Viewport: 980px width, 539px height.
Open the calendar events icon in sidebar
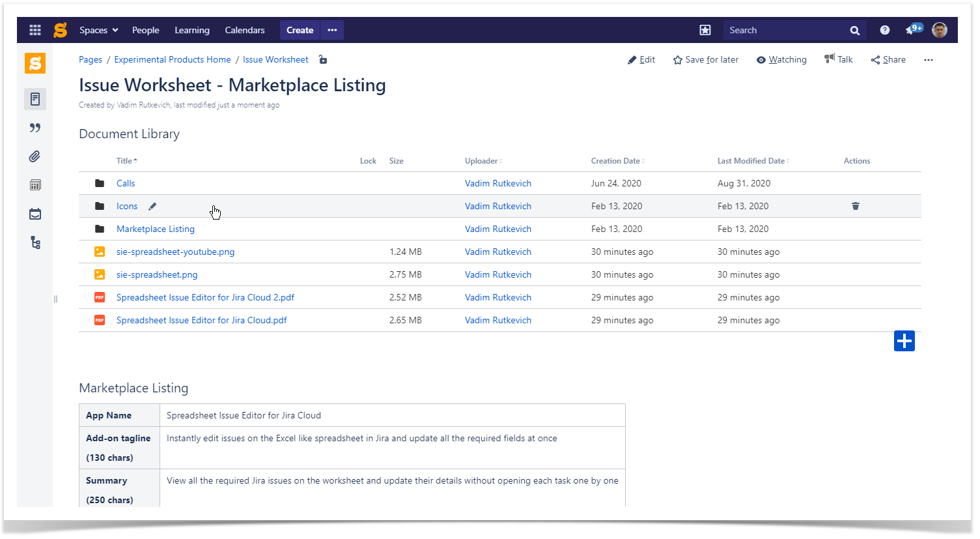click(35, 214)
